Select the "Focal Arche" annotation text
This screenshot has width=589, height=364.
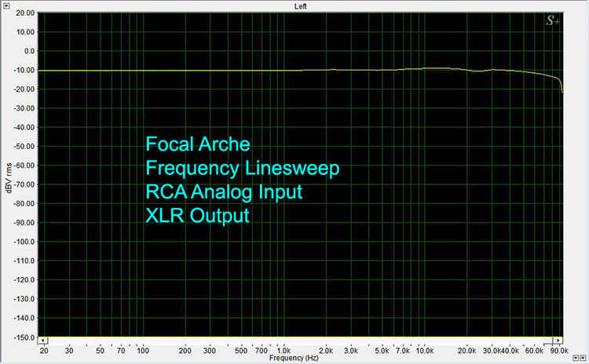pyautogui.click(x=198, y=144)
